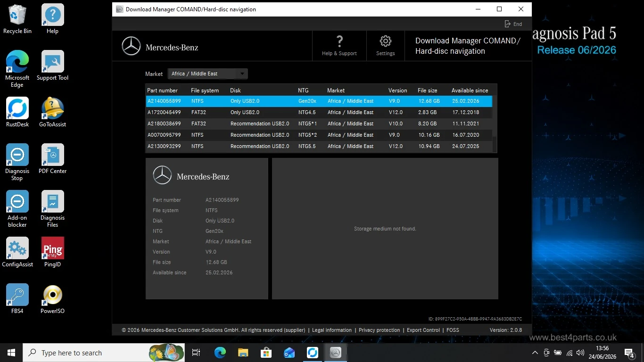644x362 pixels.
Task: Select row with part number A2140055899
Action: point(319,101)
